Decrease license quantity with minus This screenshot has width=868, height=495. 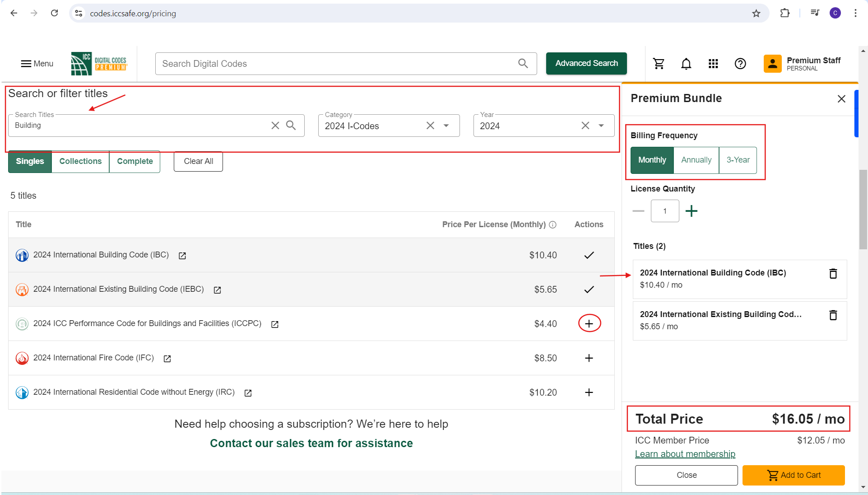638,211
